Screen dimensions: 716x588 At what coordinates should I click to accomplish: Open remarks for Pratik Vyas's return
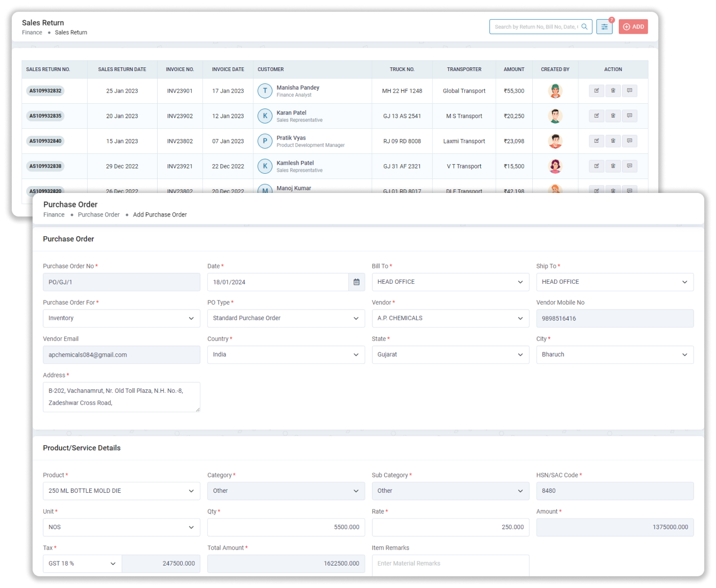[630, 141]
